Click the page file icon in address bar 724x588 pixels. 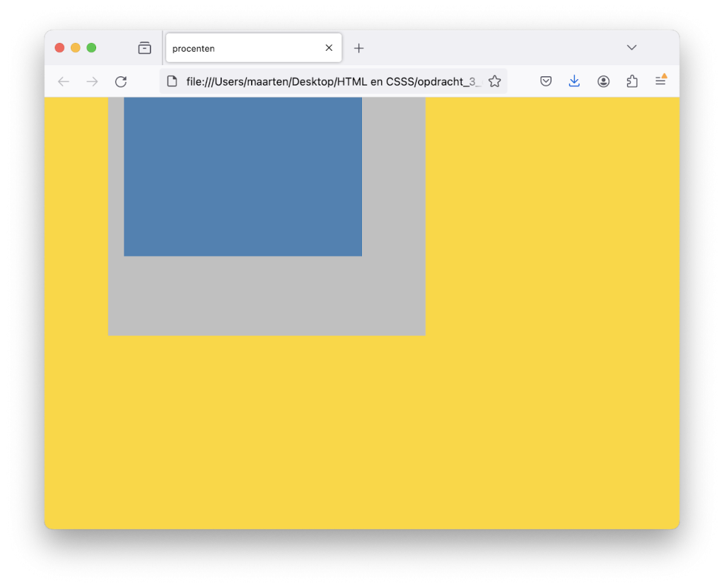tap(172, 81)
